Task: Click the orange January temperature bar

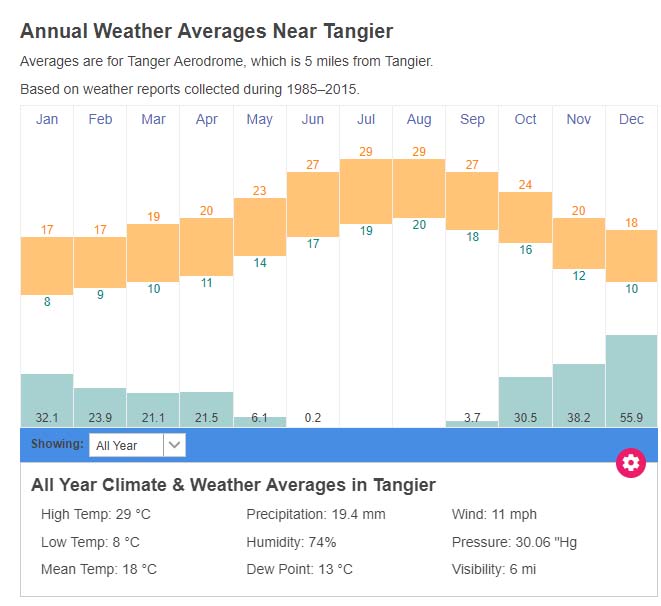Action: click(47, 266)
